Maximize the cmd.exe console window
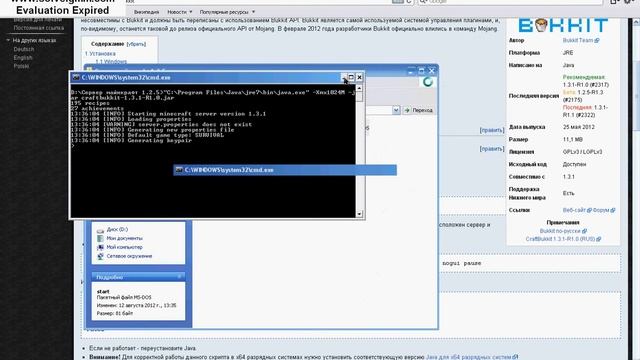This screenshot has height=360, width=640. coord(351,77)
